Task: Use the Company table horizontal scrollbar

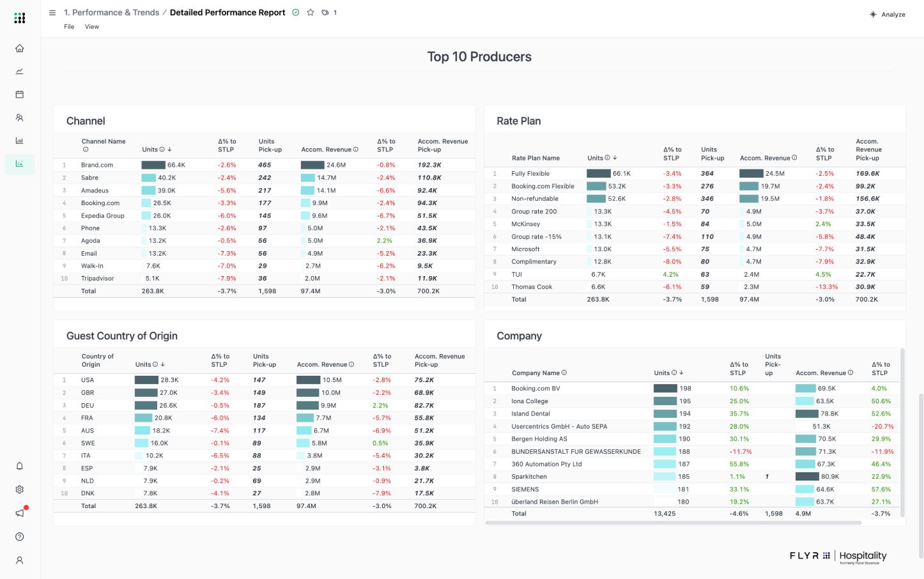Action: tap(674, 523)
